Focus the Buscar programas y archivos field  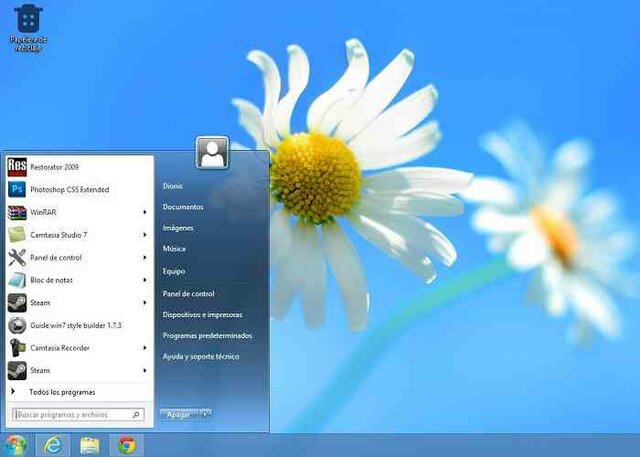pos(78,415)
